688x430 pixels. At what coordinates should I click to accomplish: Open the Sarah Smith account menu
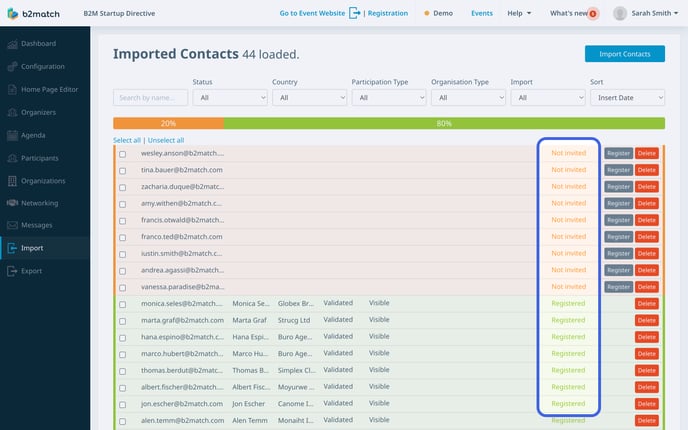pos(655,13)
